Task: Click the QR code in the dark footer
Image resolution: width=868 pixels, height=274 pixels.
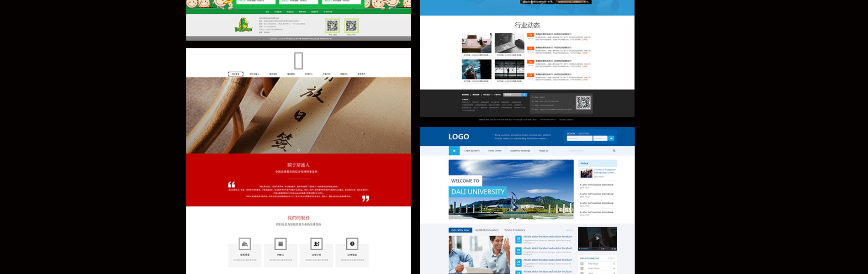Action: 583,103
